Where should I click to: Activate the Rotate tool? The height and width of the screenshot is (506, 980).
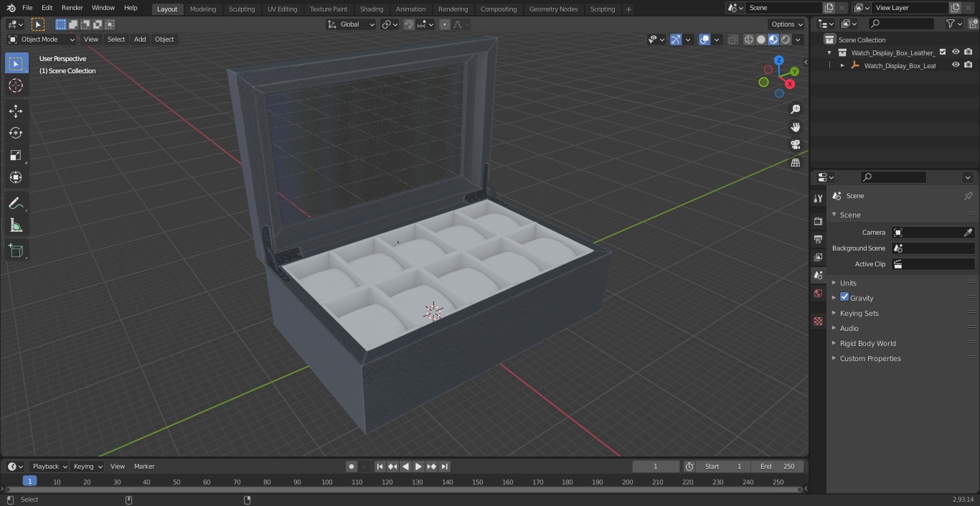[16, 133]
